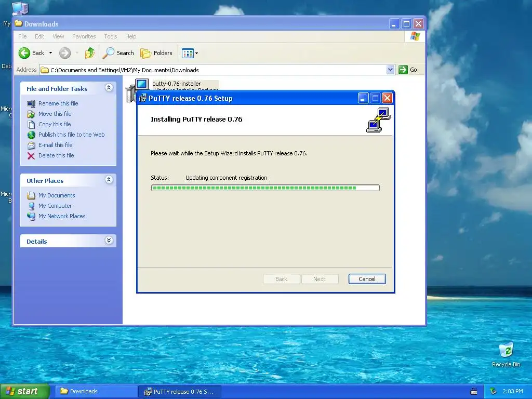Screen dimensions: 532x399
Task: Cancel the PuTTY installation
Action: pyautogui.click(x=367, y=279)
